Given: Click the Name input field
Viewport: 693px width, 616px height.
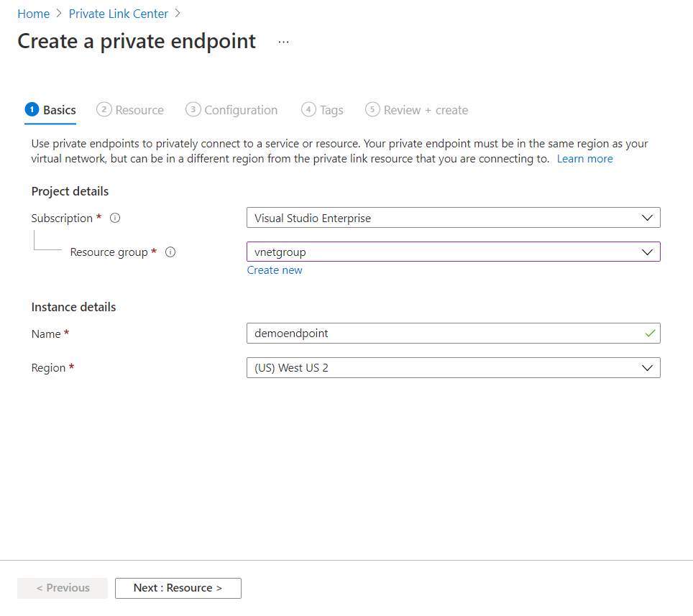Looking at the screenshot, I should click(x=446, y=334).
